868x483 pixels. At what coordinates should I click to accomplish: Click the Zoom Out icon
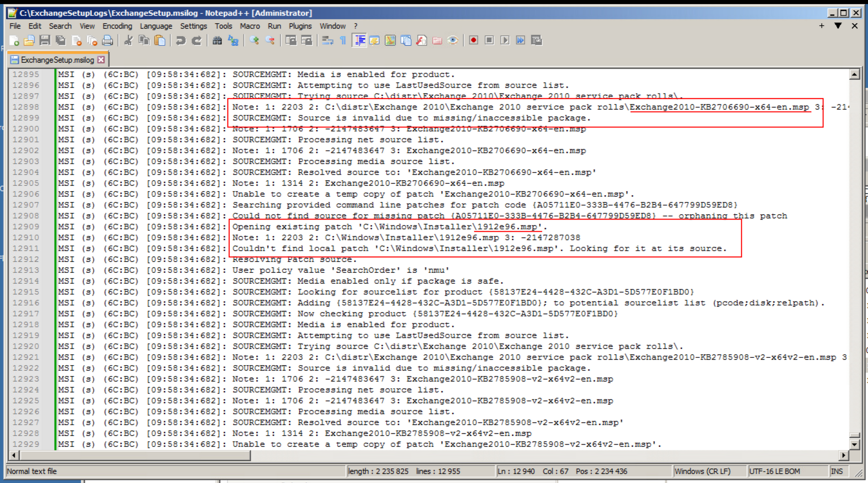270,41
